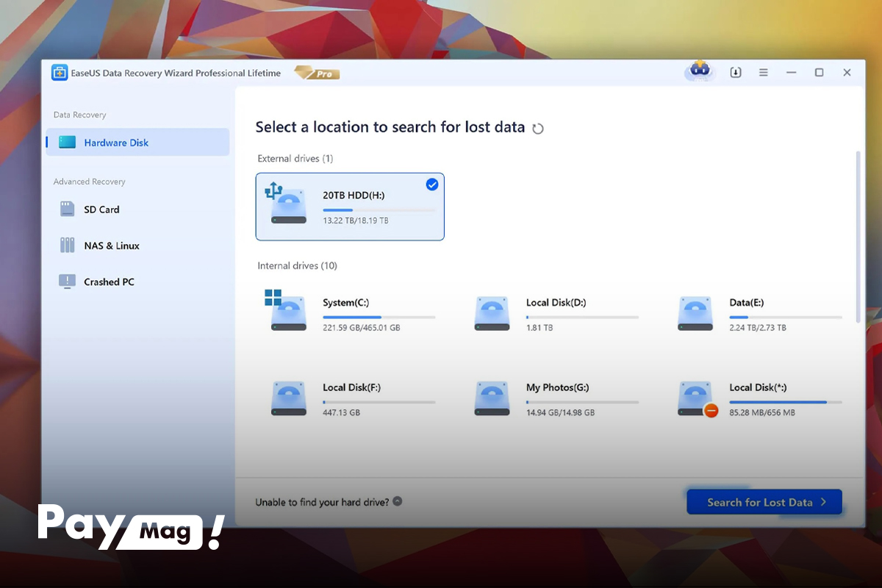Select Local Disk(*:) label
This screenshot has height=588, width=882.
pyautogui.click(x=758, y=387)
